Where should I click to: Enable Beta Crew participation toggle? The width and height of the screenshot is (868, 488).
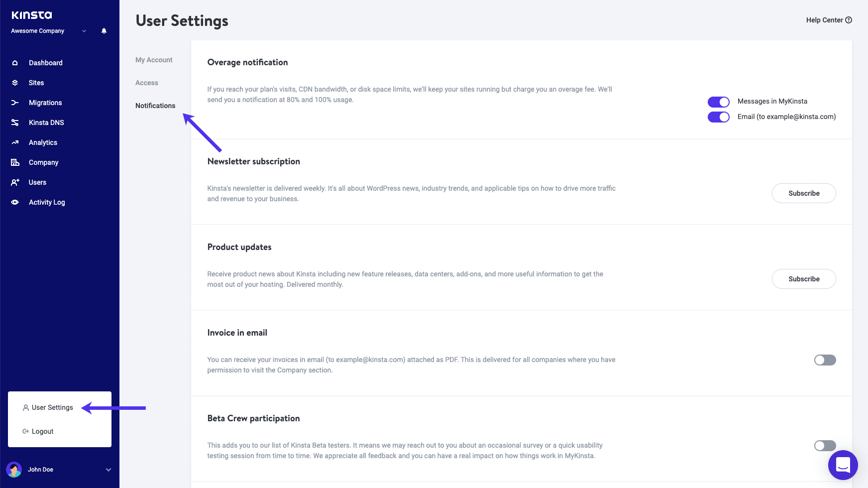pos(825,446)
